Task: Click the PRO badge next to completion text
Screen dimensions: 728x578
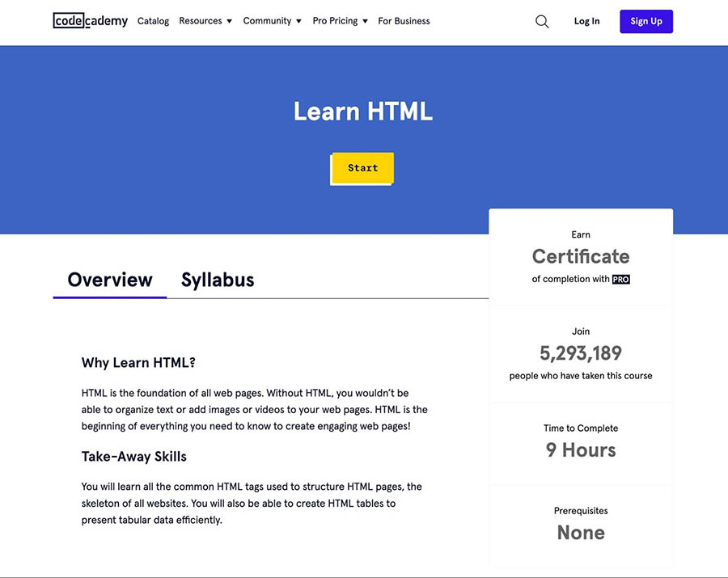Action: (x=620, y=279)
